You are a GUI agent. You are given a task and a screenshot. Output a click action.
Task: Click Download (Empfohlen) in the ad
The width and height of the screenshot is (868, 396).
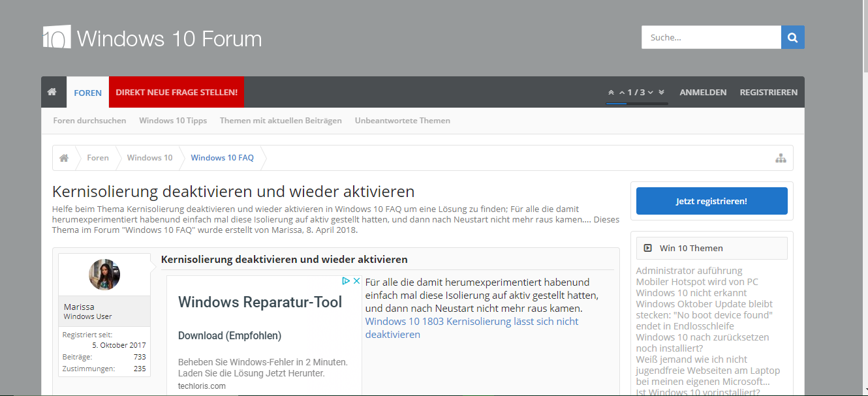[x=230, y=336]
